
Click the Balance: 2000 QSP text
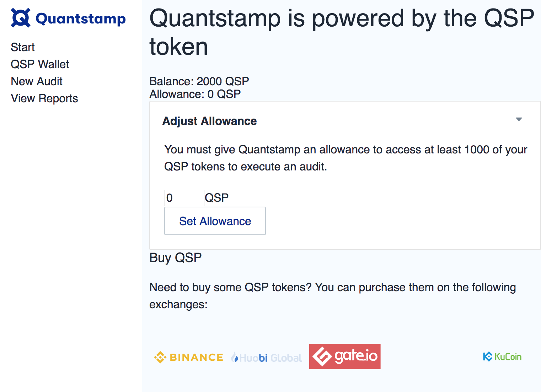point(199,81)
